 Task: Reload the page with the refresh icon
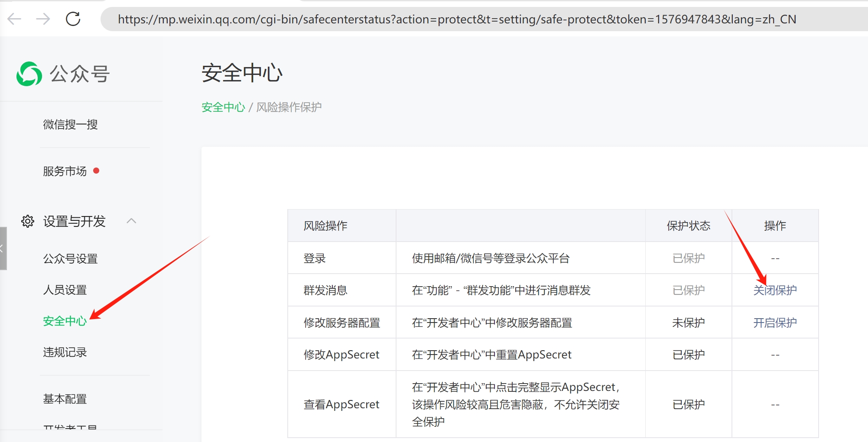click(73, 19)
